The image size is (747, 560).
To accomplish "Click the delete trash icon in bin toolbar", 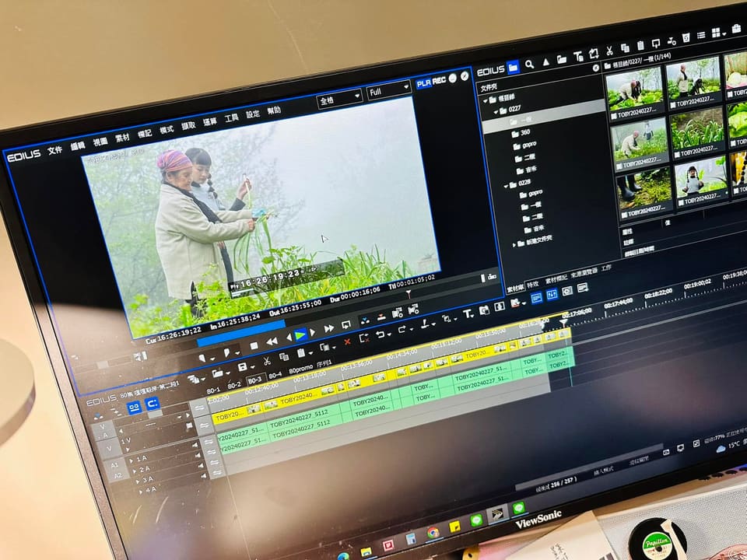I will 686,37.
